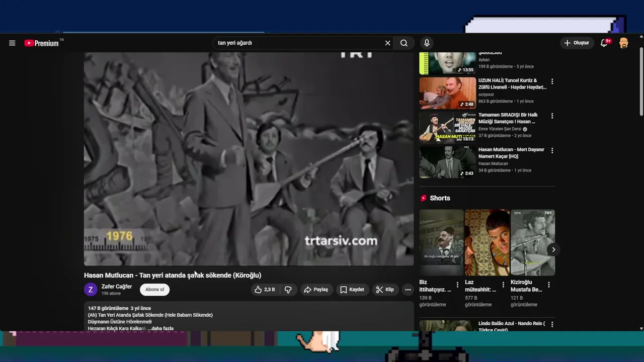The width and height of the screenshot is (644, 362).
Task: Open Mert Dayanır Namert Kaçar thumbnail
Action: [447, 162]
